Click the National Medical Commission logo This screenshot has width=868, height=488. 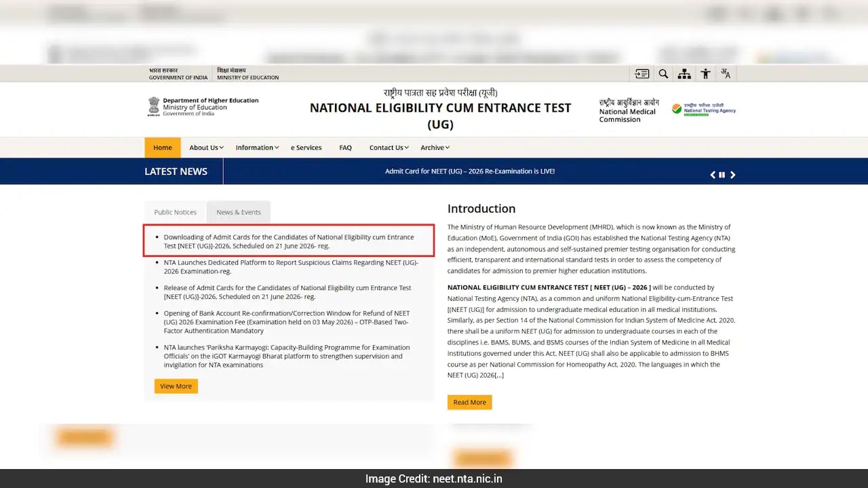tap(629, 110)
